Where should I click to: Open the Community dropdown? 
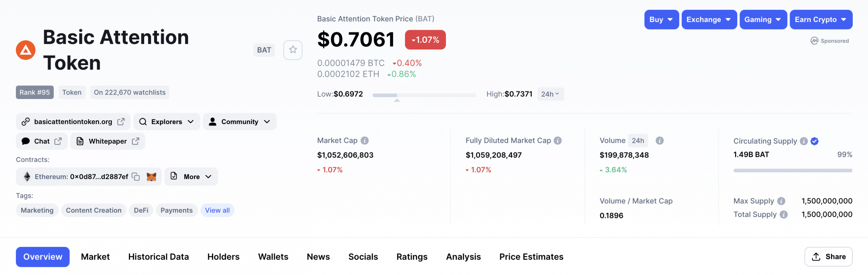pos(239,122)
